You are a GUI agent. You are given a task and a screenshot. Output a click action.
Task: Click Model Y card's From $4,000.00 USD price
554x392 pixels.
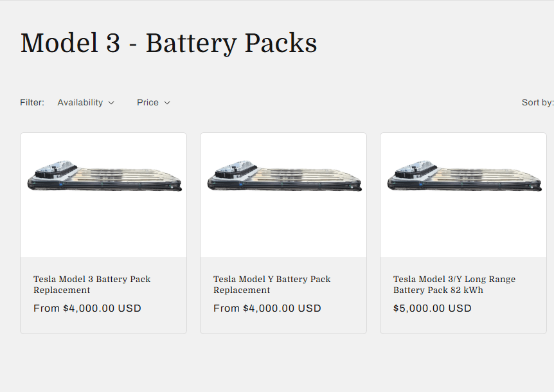click(x=267, y=308)
